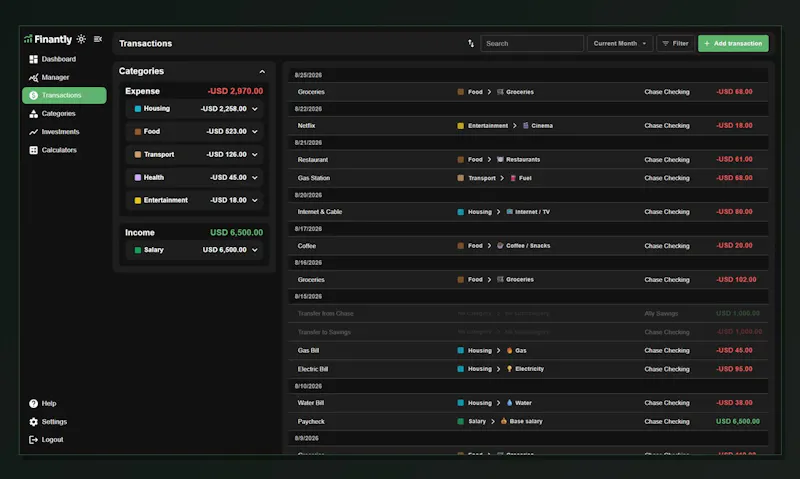Click the Internet / TV icon

coord(509,212)
